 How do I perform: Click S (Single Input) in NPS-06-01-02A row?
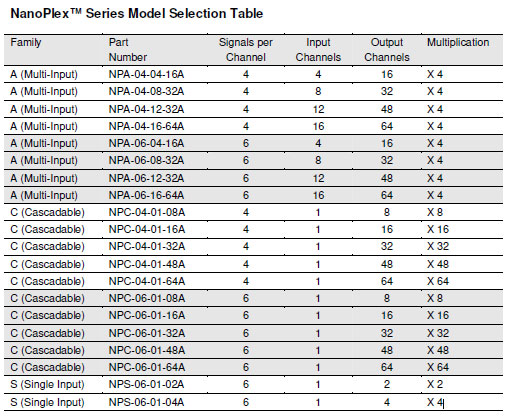pos(47,384)
